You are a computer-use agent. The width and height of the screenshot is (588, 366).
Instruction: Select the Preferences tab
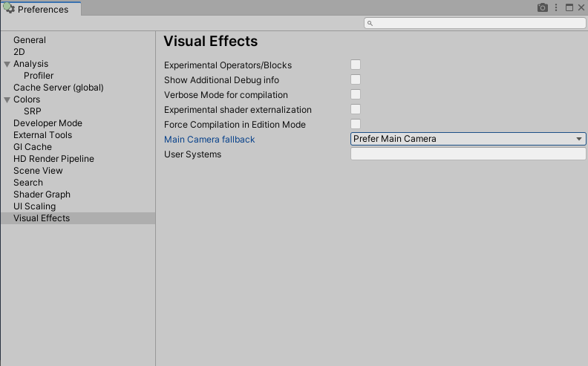[x=42, y=10]
